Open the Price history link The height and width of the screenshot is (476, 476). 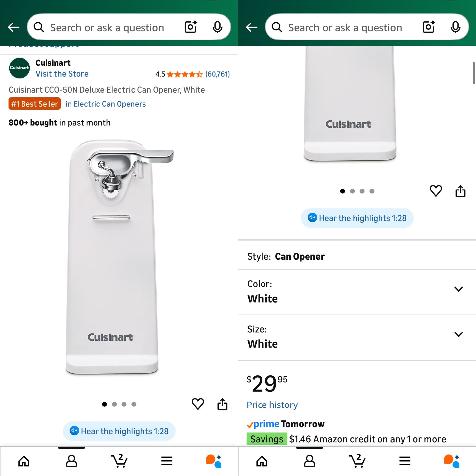point(272,405)
